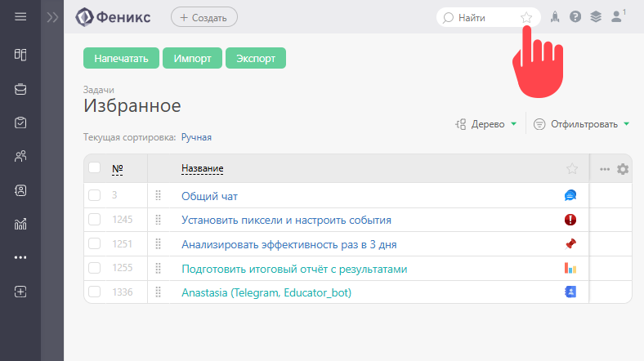Viewport: 644px width, 361px height.
Task: Click drag handle of row 1245
Action: [x=158, y=220]
